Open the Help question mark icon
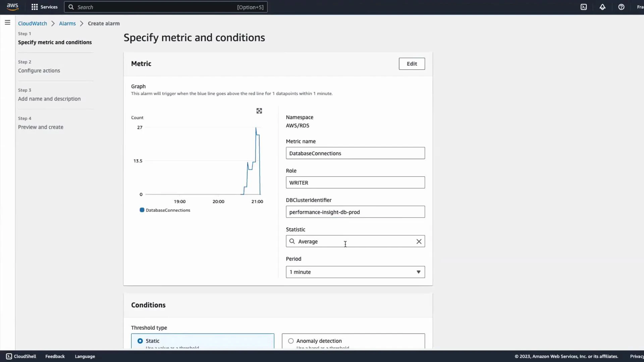The image size is (644, 362). click(x=622, y=7)
